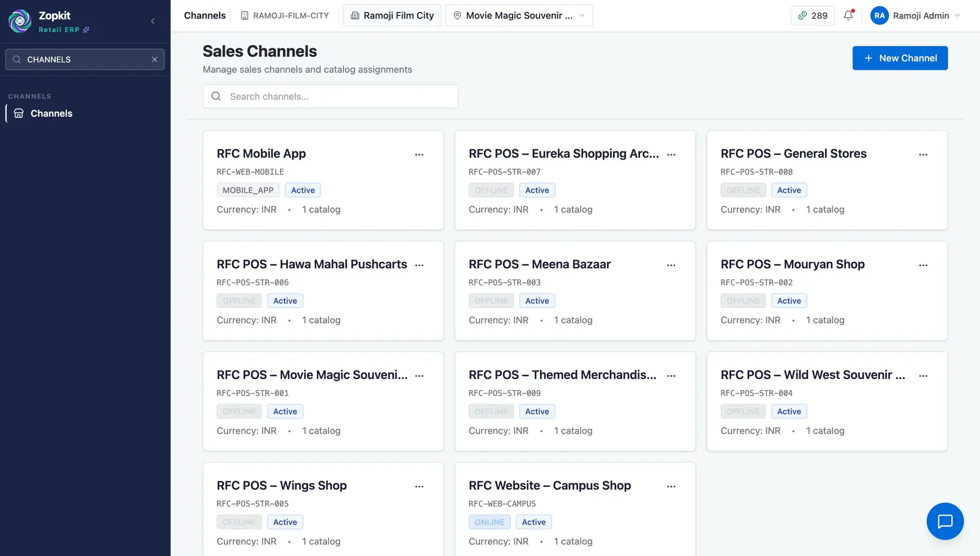Image resolution: width=980 pixels, height=556 pixels.
Task: Open the notifications bell
Action: [848, 15]
